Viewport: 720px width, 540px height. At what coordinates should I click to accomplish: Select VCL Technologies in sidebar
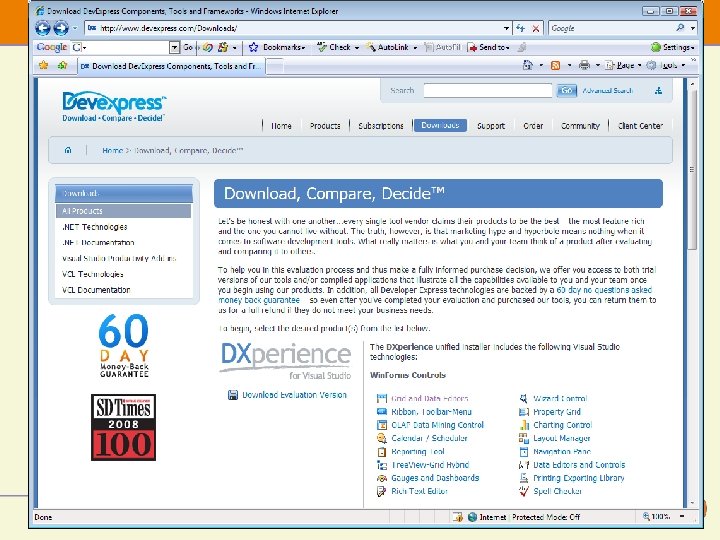(x=93, y=274)
